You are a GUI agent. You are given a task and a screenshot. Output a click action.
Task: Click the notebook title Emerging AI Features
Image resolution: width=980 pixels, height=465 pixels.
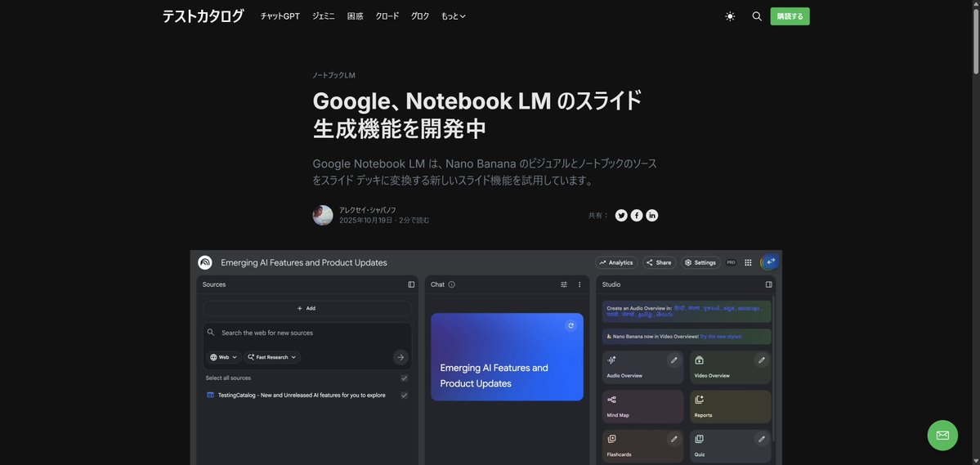304,262
